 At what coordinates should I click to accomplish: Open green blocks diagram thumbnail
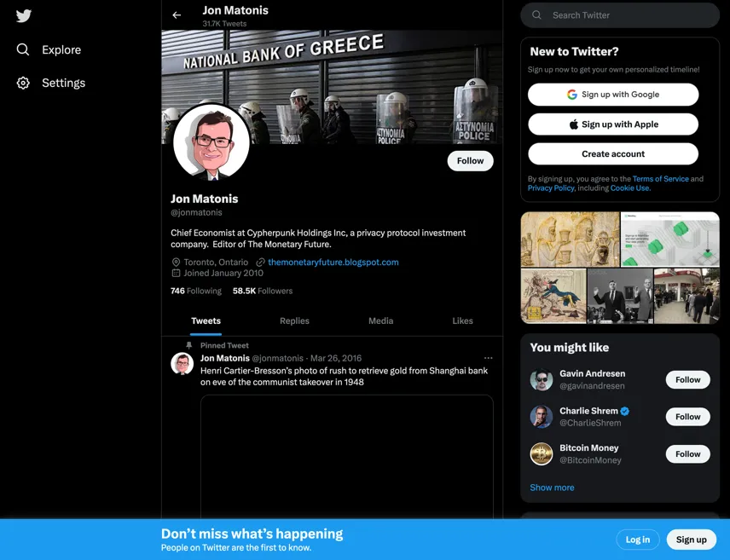[x=670, y=240]
